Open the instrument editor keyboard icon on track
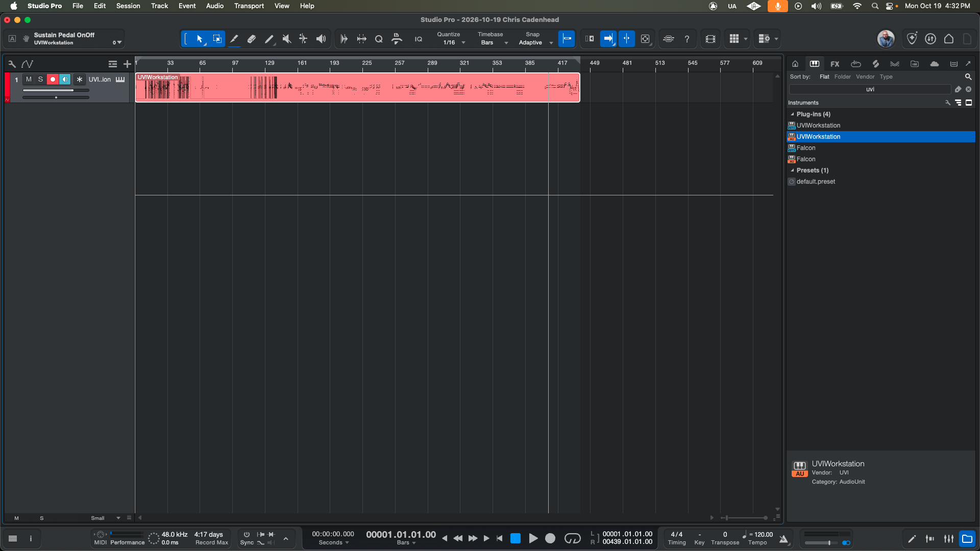Image resolution: width=980 pixels, height=551 pixels. (x=120, y=79)
